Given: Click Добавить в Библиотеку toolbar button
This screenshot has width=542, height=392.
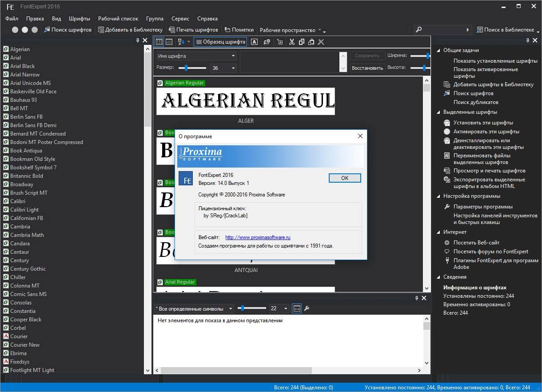Looking at the screenshot, I should click(131, 30).
